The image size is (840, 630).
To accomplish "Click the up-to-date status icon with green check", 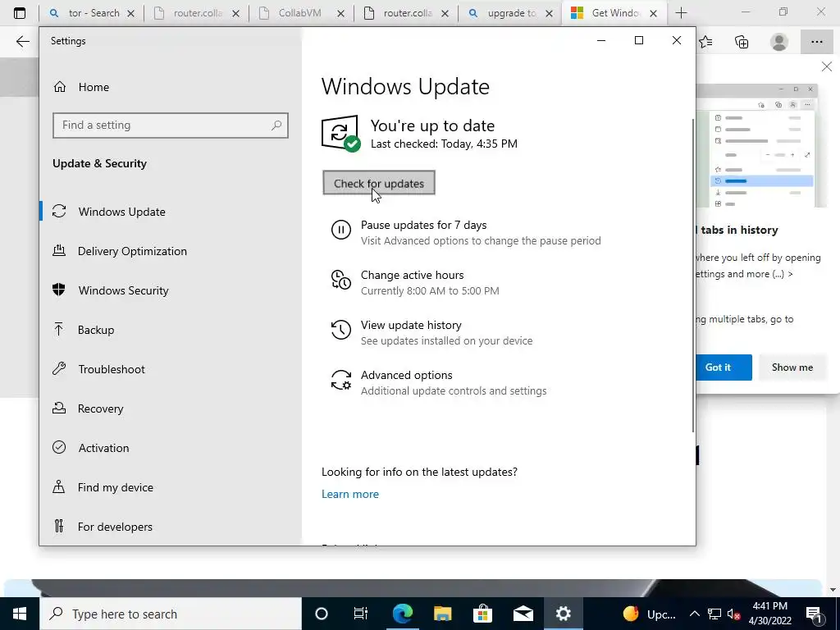I will pos(340,134).
